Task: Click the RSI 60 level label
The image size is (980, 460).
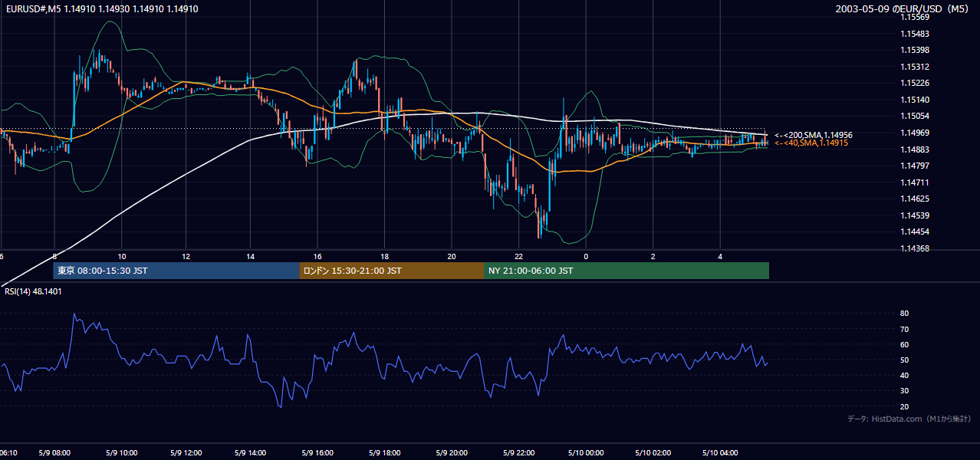Action: (x=904, y=344)
